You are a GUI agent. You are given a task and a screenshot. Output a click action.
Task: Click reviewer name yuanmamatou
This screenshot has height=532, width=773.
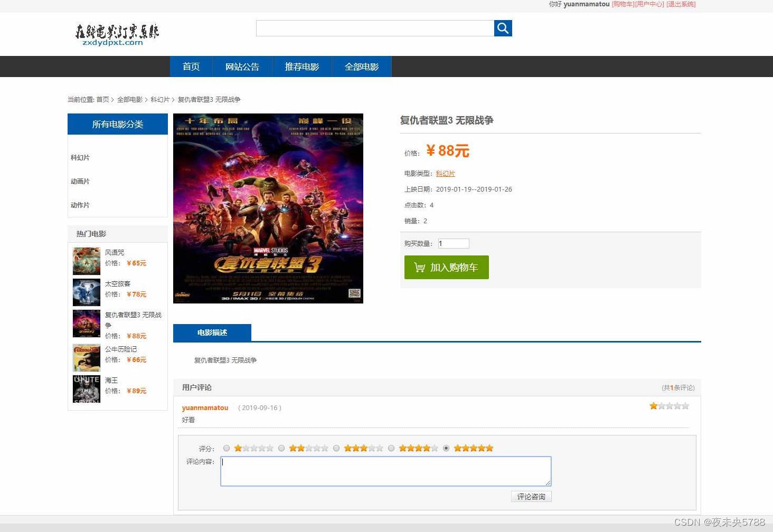click(205, 407)
